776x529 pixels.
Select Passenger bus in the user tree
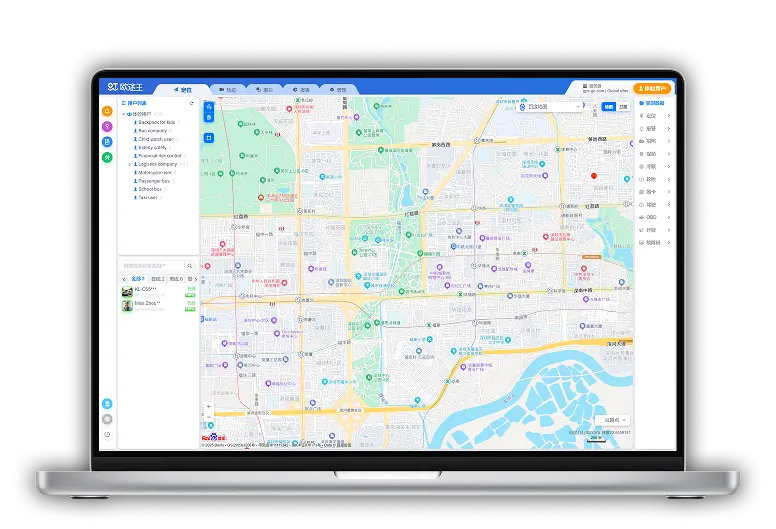(154, 181)
